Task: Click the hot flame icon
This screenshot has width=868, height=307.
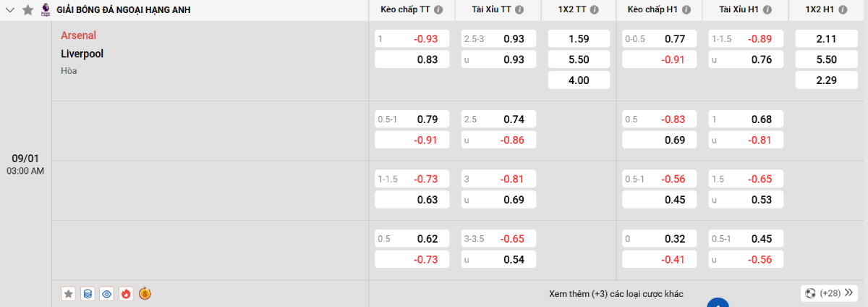Action: click(126, 293)
